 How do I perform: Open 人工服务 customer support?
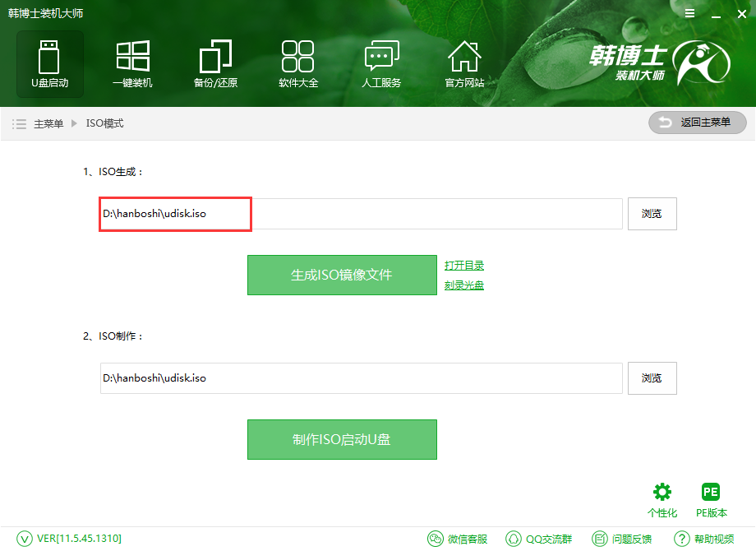click(380, 63)
